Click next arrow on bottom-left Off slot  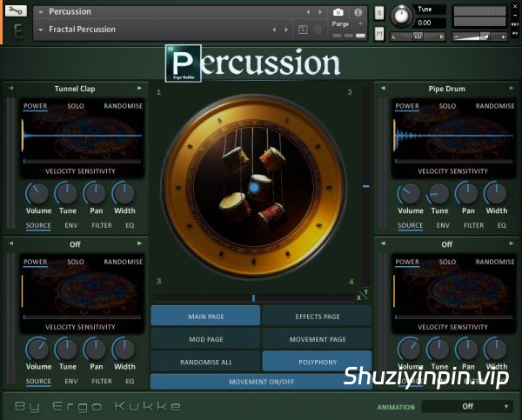click(139, 243)
